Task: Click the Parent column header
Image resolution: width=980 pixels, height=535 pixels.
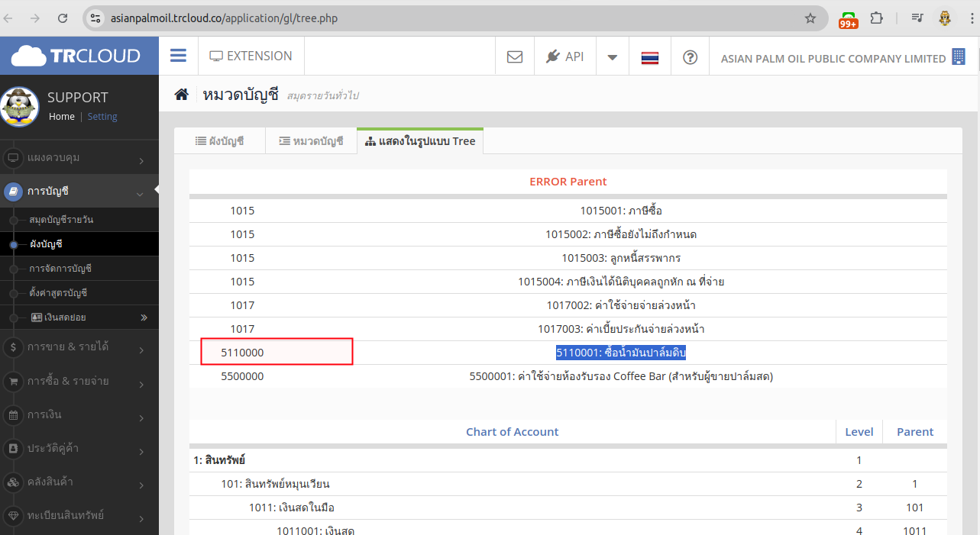Action: [x=915, y=431]
